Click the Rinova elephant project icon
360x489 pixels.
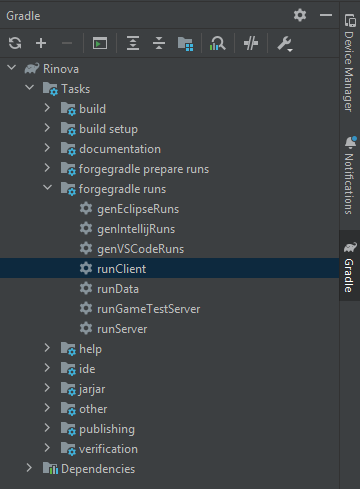point(32,69)
